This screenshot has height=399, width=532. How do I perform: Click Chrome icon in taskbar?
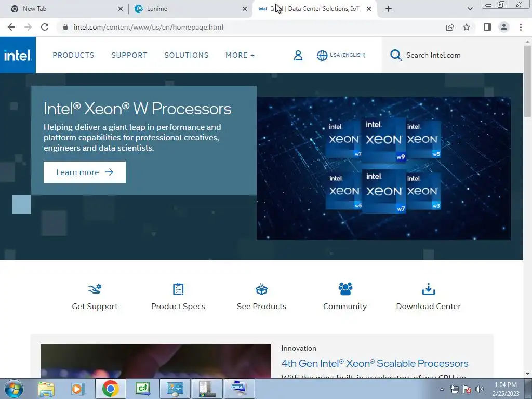click(x=110, y=389)
